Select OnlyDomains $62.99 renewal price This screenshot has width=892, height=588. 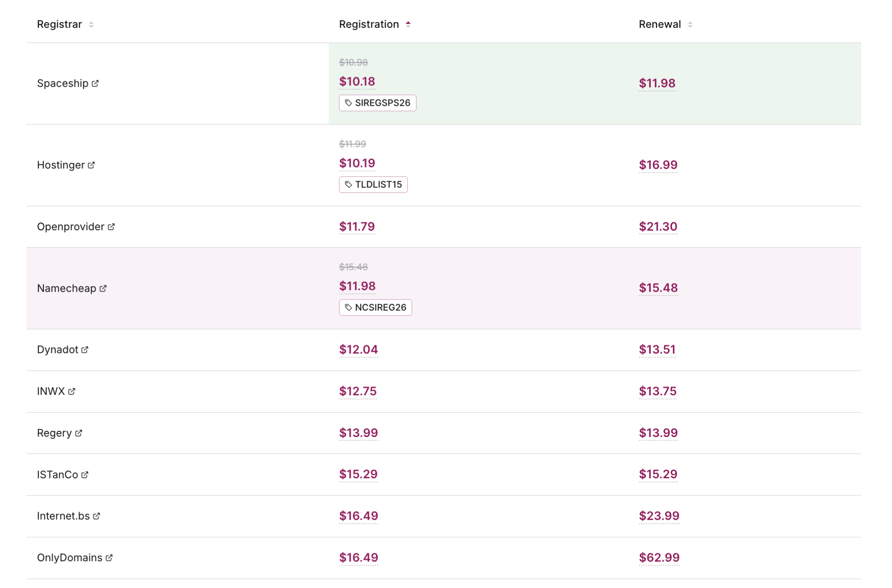659,558
